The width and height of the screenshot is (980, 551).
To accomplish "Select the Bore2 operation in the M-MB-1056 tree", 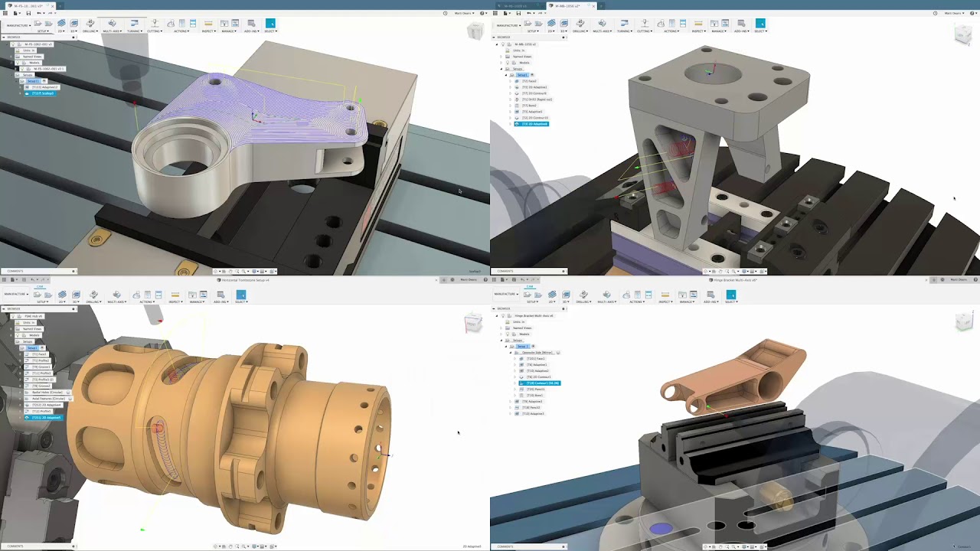I will point(529,106).
